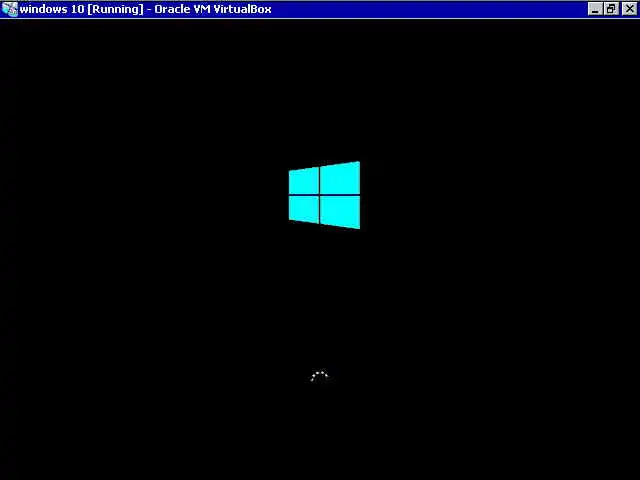
Task: Restore down the VirtualBox window
Action: coord(611,9)
